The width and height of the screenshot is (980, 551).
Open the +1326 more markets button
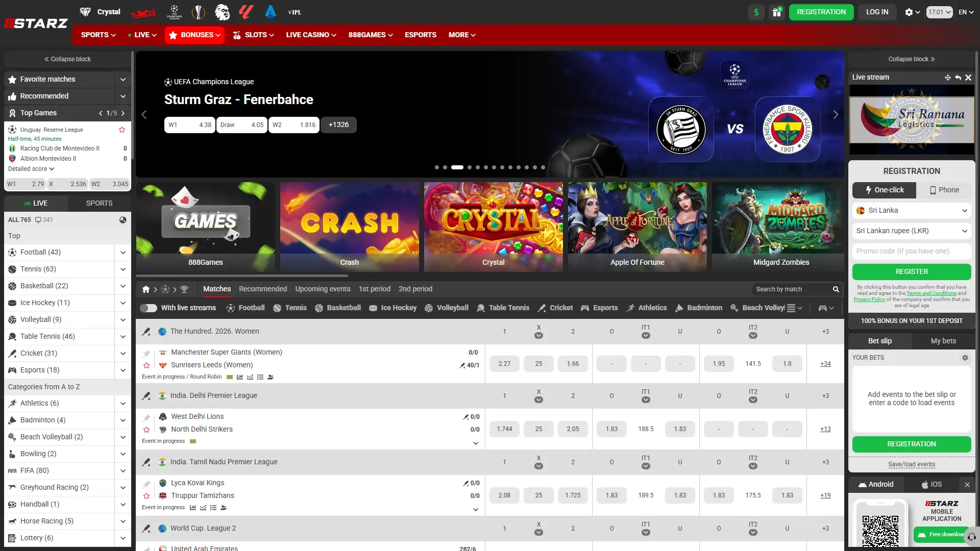pos(338,125)
